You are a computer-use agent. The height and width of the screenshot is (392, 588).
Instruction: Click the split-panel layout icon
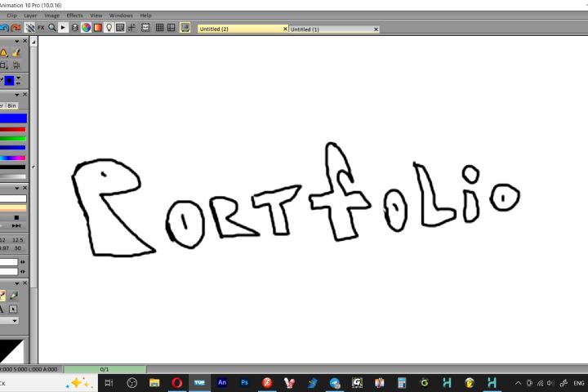tap(171, 28)
